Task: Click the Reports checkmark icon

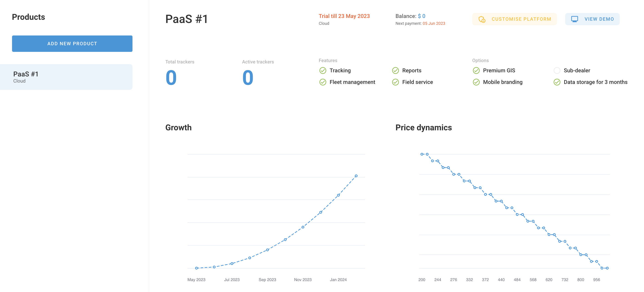Action: pyautogui.click(x=395, y=70)
